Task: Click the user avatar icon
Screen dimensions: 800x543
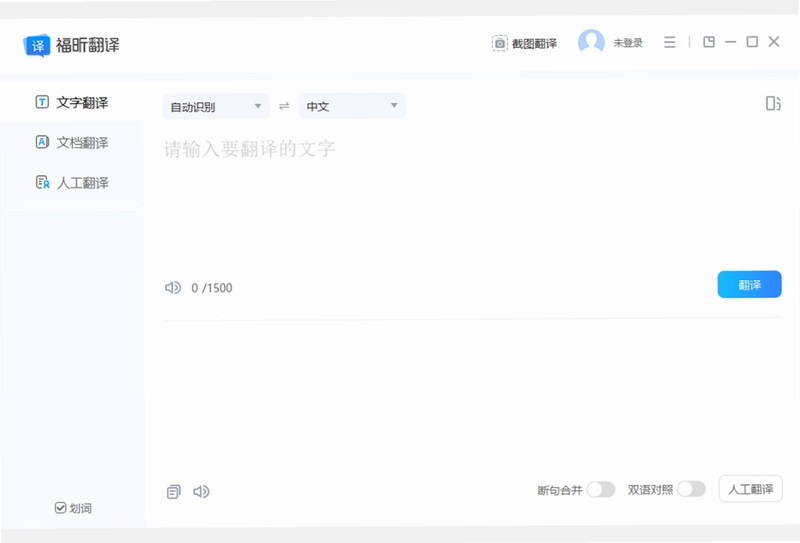Action: 591,42
